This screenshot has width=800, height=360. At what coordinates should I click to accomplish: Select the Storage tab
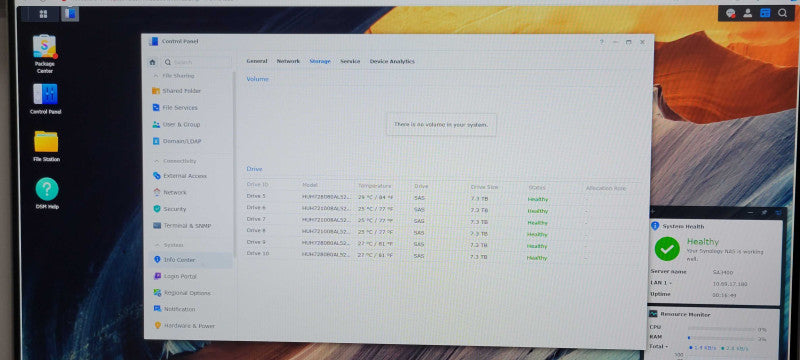pyautogui.click(x=320, y=61)
